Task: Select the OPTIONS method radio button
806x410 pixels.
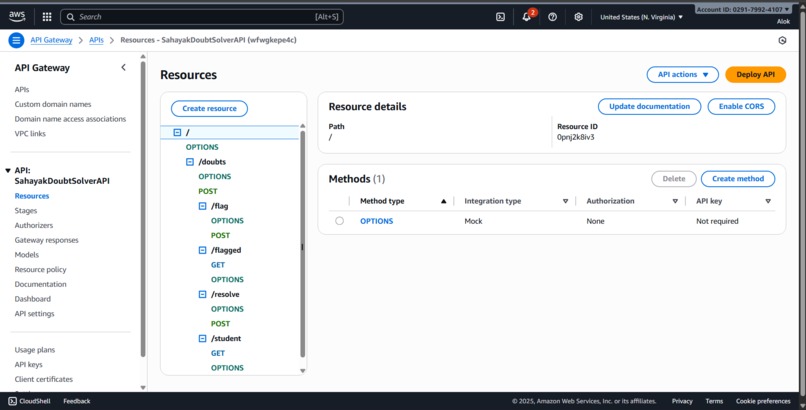Action: (x=339, y=221)
